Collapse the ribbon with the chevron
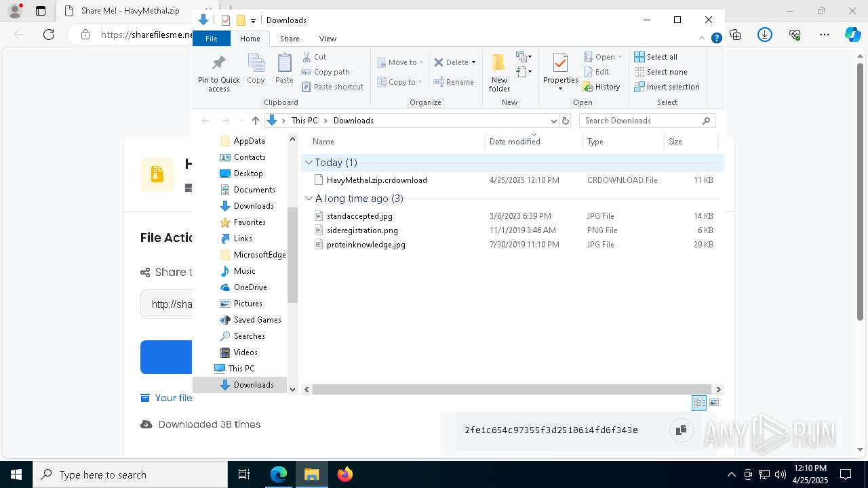 pos(702,39)
